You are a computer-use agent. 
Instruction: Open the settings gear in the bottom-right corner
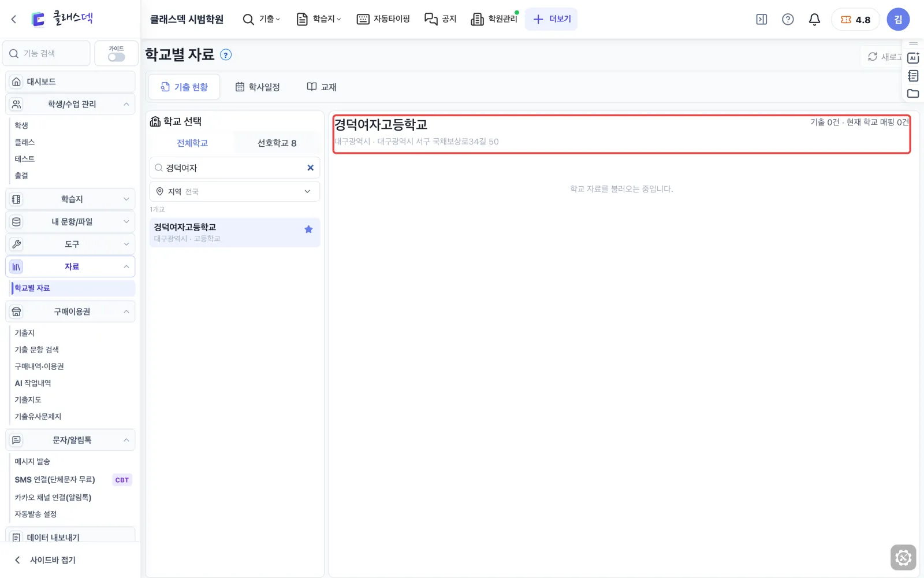tap(903, 558)
